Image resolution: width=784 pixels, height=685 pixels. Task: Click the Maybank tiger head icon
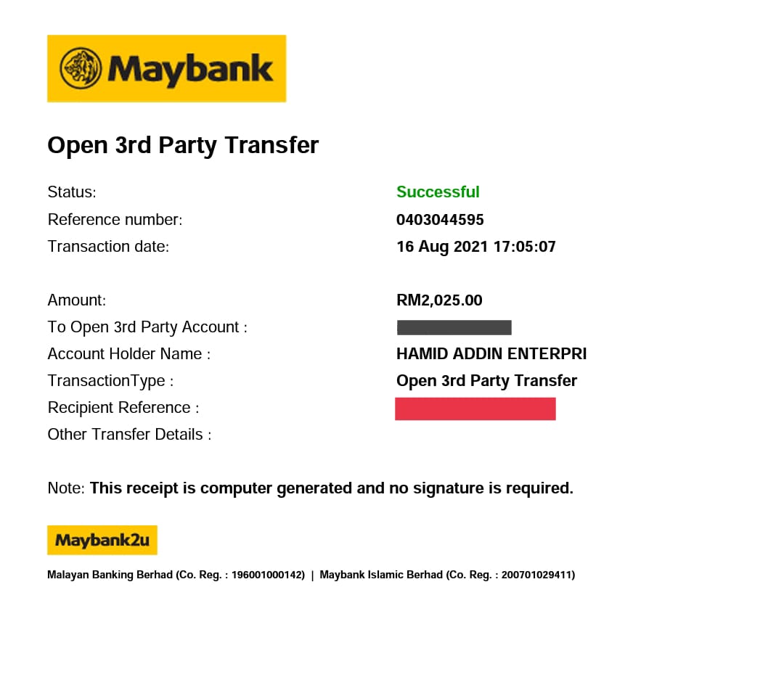[81, 69]
